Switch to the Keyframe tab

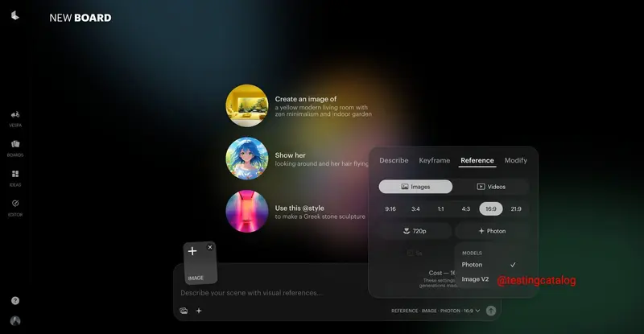click(434, 161)
